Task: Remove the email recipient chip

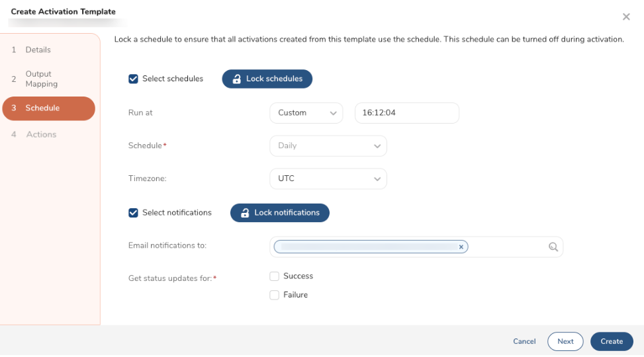Action: pos(461,247)
